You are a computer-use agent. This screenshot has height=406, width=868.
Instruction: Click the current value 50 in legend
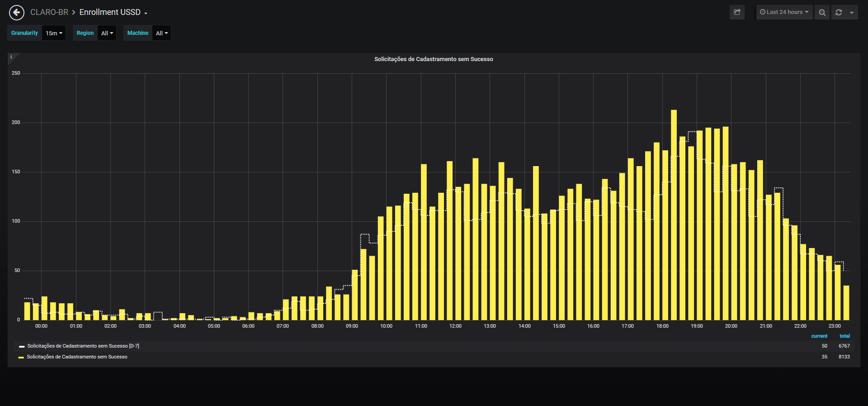(x=825, y=346)
